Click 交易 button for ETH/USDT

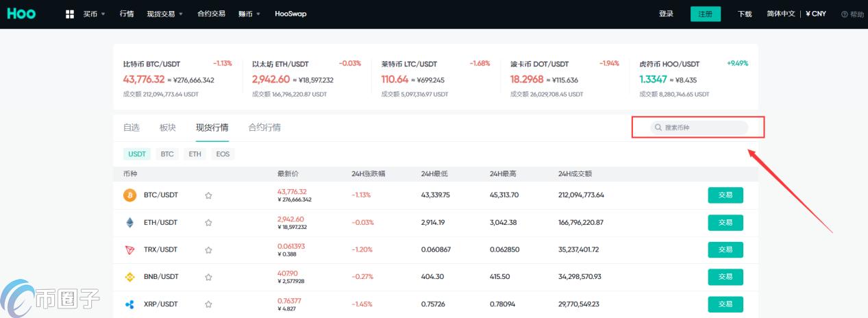[726, 223]
